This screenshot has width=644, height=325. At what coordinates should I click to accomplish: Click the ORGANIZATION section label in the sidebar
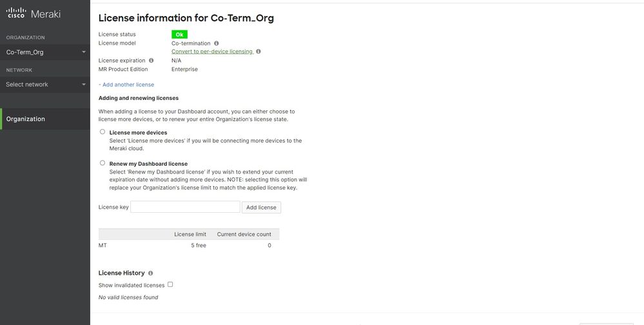(26, 37)
